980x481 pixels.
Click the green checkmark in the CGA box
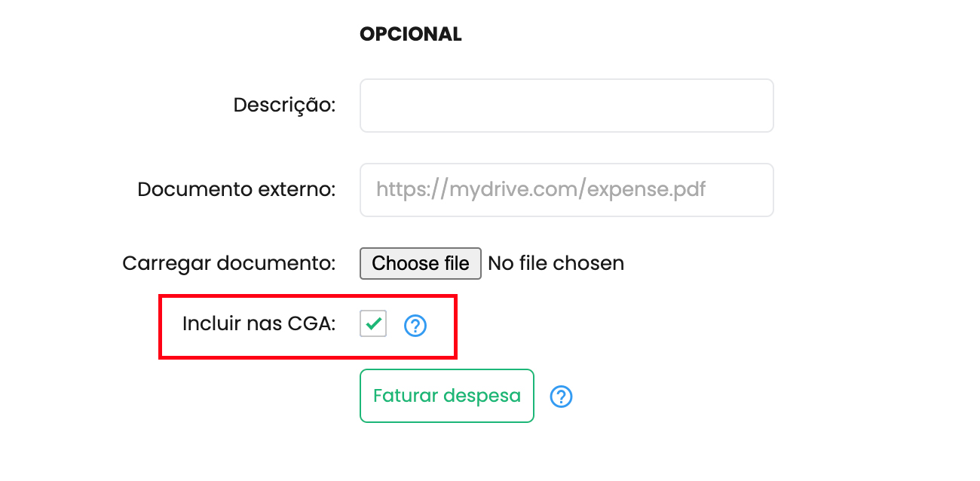(373, 323)
